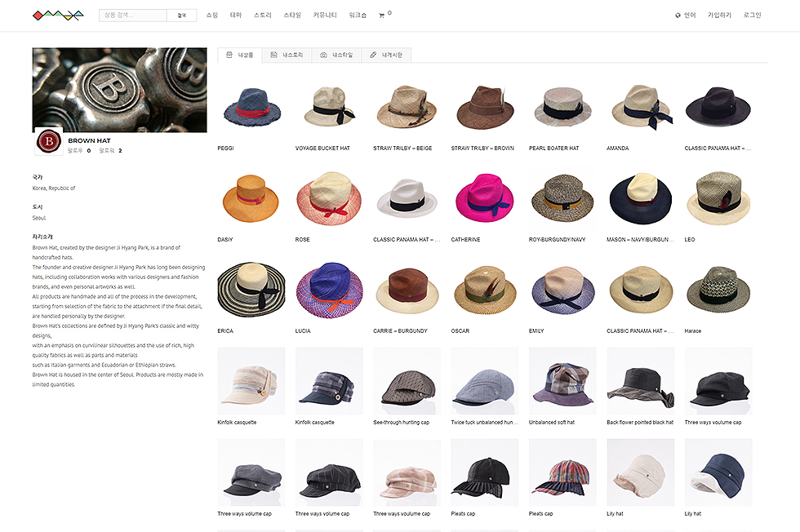
Task: View the LUCIA blue straw hat
Action: pyautogui.click(x=328, y=290)
